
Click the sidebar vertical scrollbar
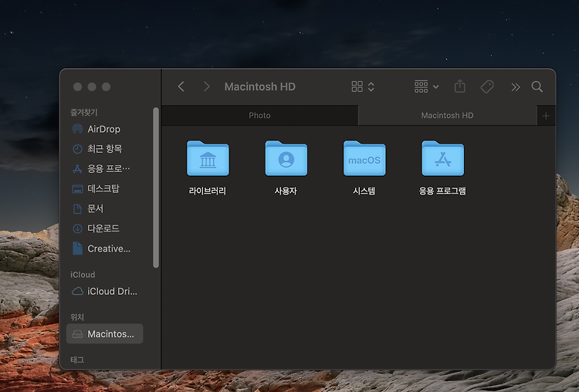click(x=156, y=188)
